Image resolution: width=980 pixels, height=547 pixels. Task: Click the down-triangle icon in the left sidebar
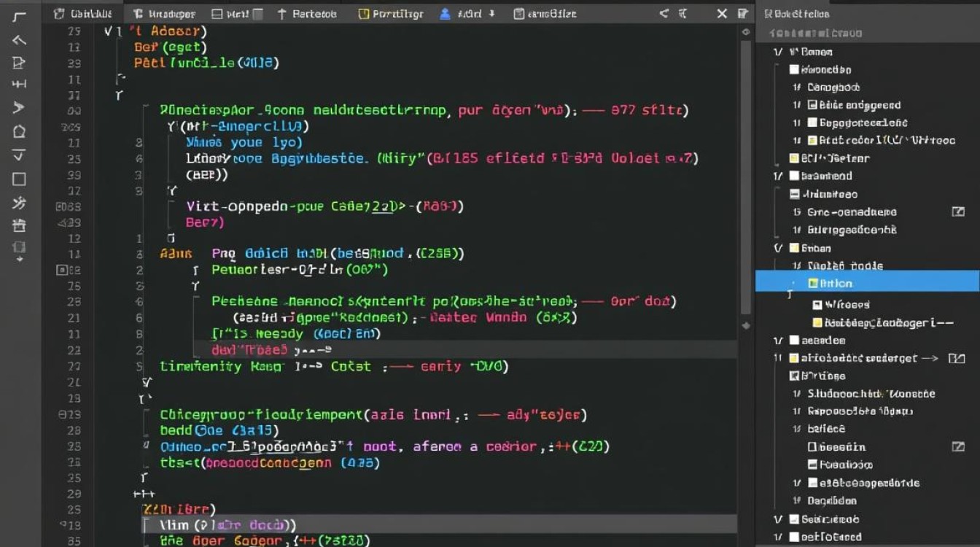pos(19,155)
